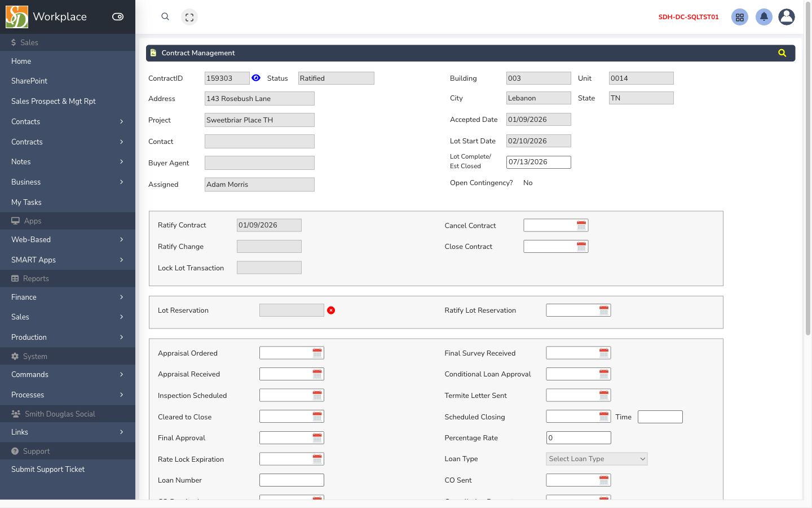Expand Contracts menu in sidebar
The width and height of the screenshot is (812, 508).
pyautogui.click(x=68, y=142)
